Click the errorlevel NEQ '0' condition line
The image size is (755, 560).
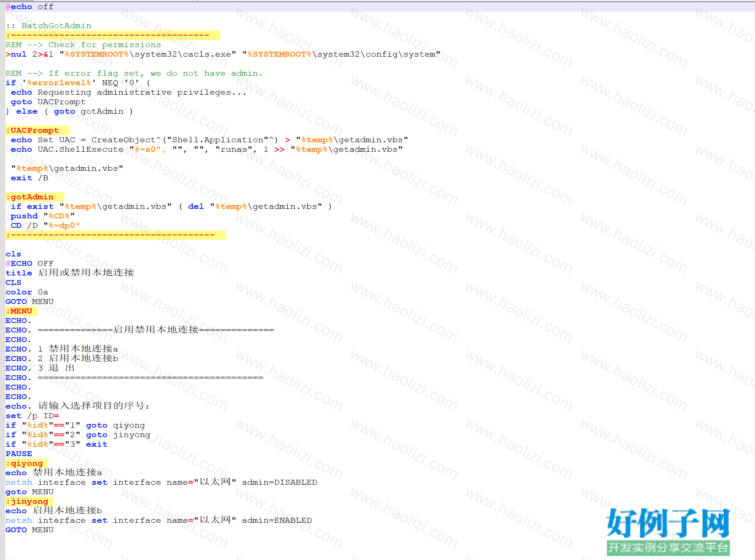(x=78, y=83)
